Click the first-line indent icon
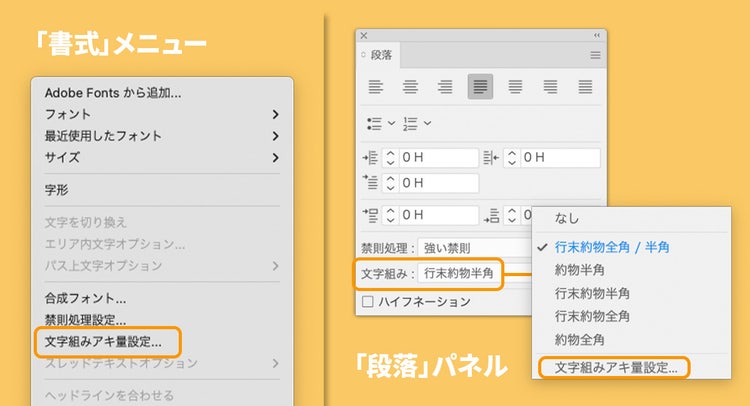Screen dimensions: 750x406 (x=370, y=183)
